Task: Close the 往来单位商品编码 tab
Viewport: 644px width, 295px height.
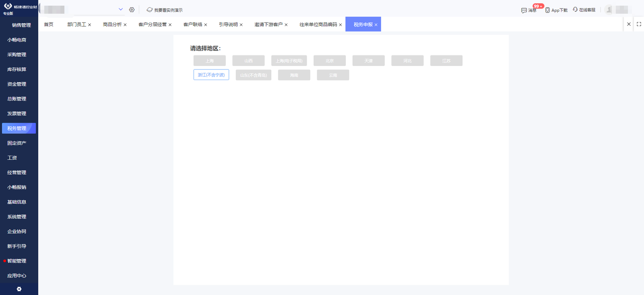Action: [341, 25]
